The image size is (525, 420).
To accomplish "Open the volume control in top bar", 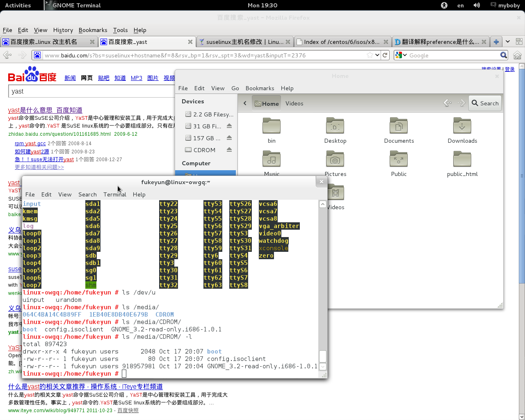I will (x=477, y=5).
